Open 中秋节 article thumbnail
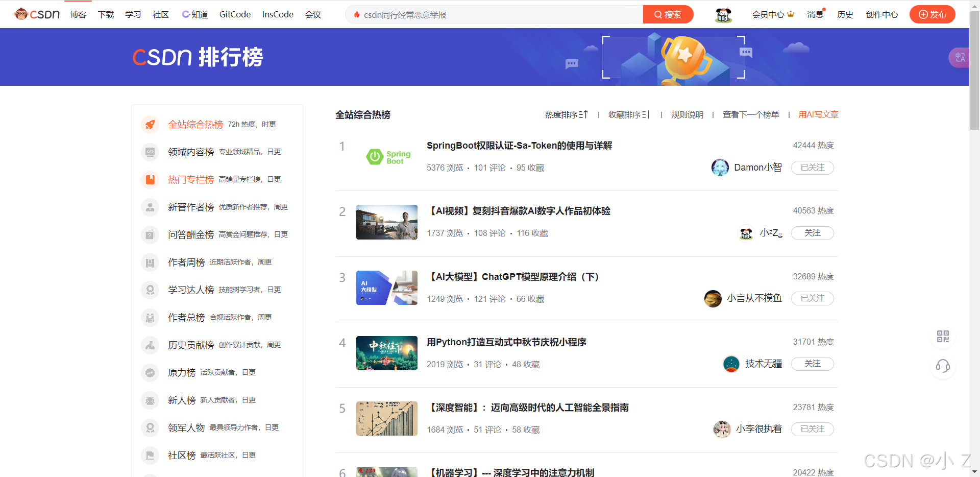This screenshot has width=980, height=477. click(x=387, y=353)
